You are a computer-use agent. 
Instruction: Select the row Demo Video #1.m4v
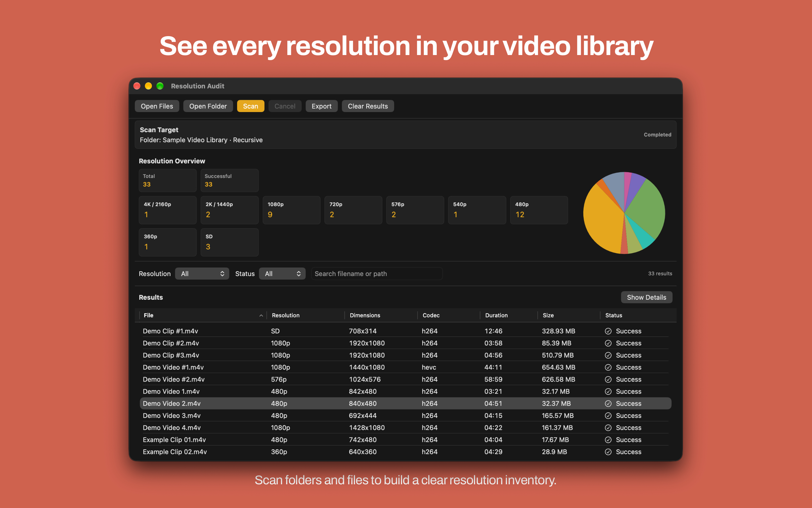click(x=405, y=367)
